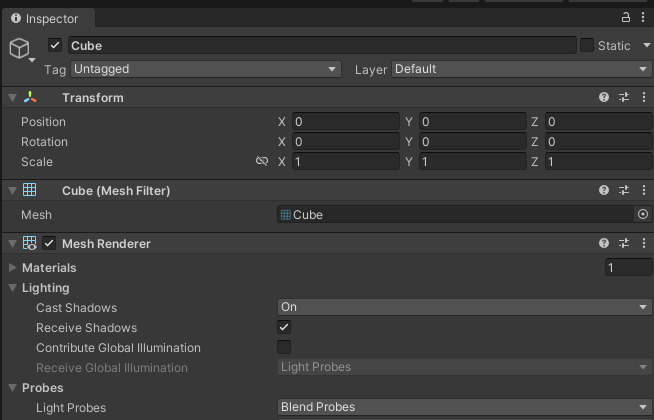Viewport: 654px width, 420px height.
Task: Open Mesh Filter presets icon
Action: (624, 190)
